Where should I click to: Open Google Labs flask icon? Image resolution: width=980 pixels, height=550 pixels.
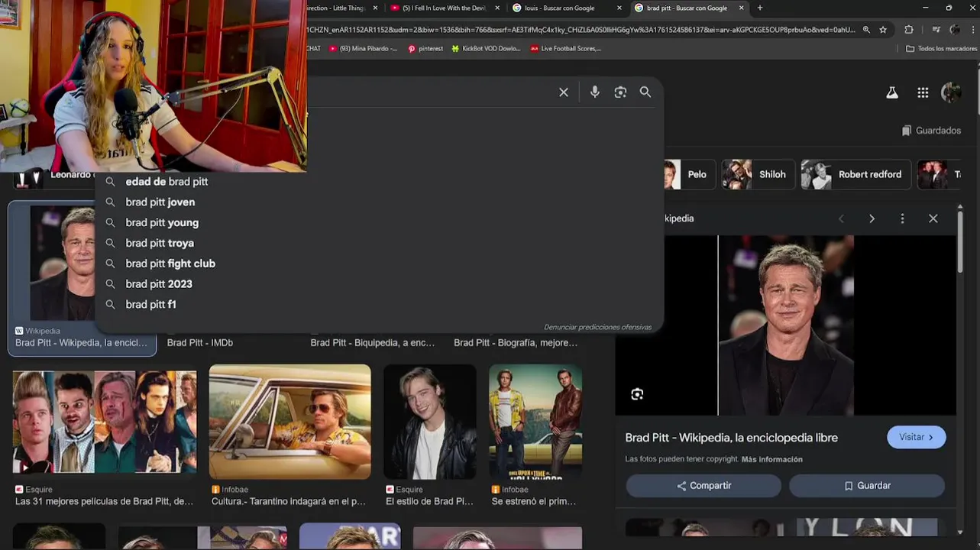pos(891,92)
